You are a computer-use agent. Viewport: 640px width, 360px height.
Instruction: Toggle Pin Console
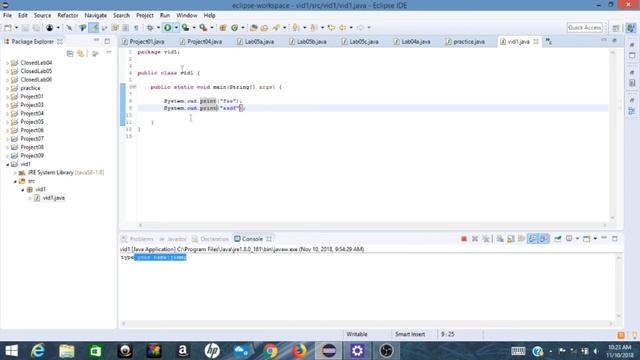(x=558, y=239)
